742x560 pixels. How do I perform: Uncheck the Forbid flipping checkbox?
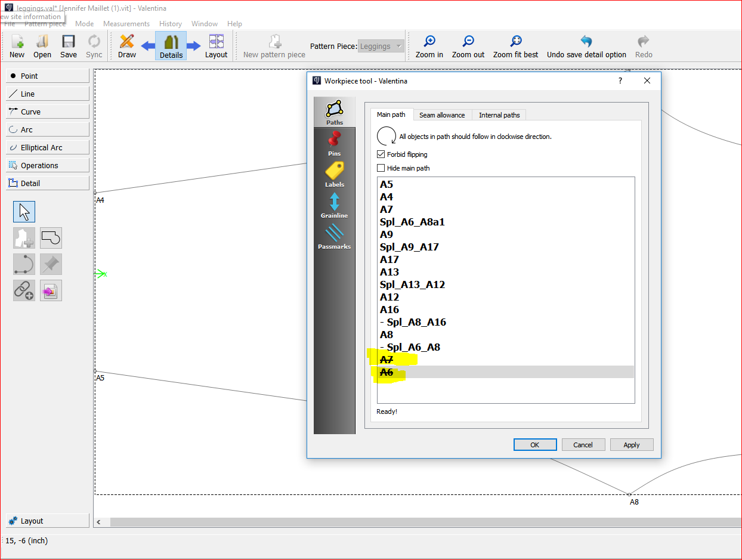point(381,154)
